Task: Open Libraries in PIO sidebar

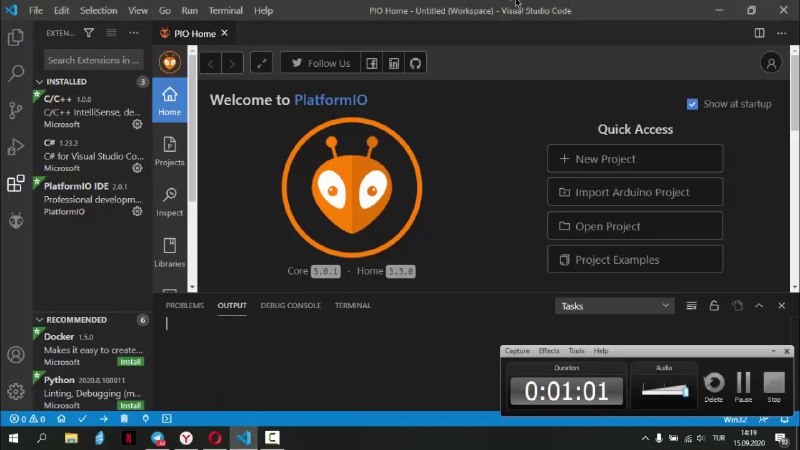Action: 169,252
